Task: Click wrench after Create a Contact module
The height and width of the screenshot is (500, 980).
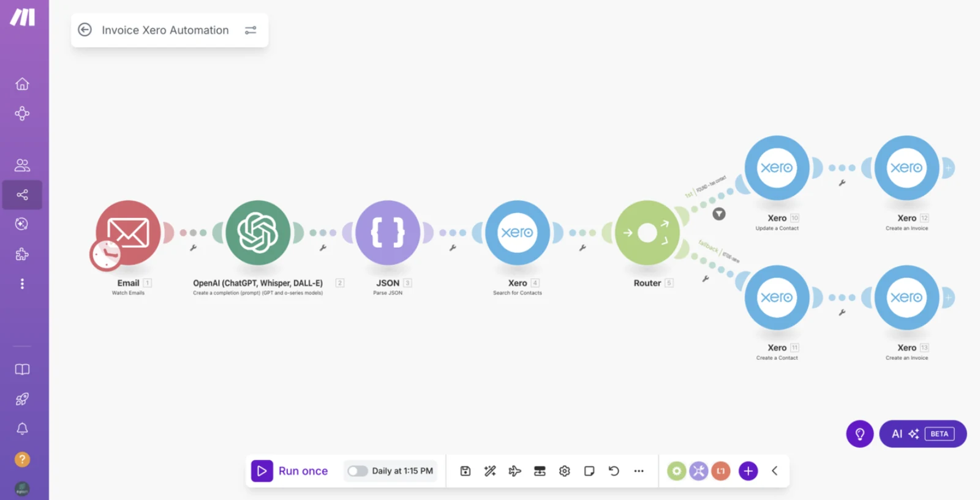Action: [x=842, y=313]
